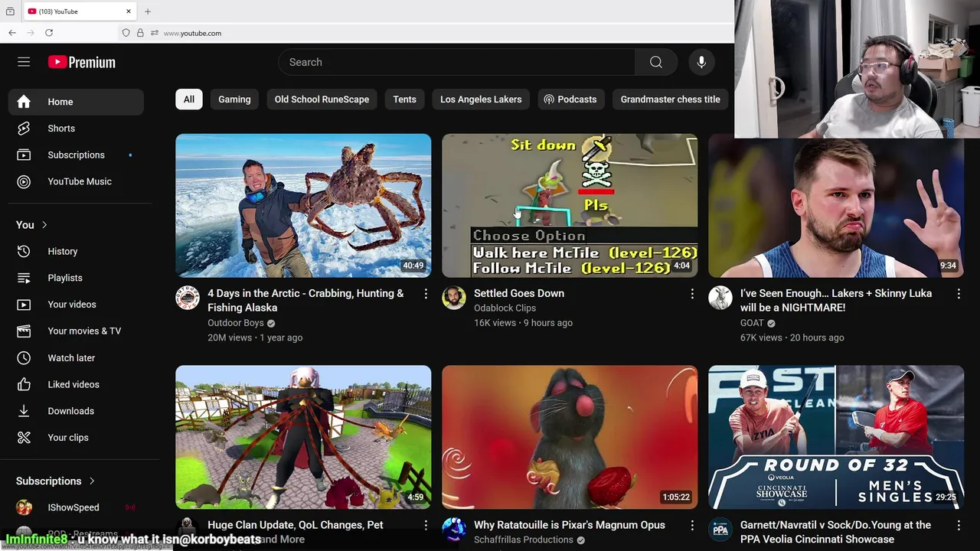Click the YouTube search input field
980x551 pixels.
[x=456, y=62]
